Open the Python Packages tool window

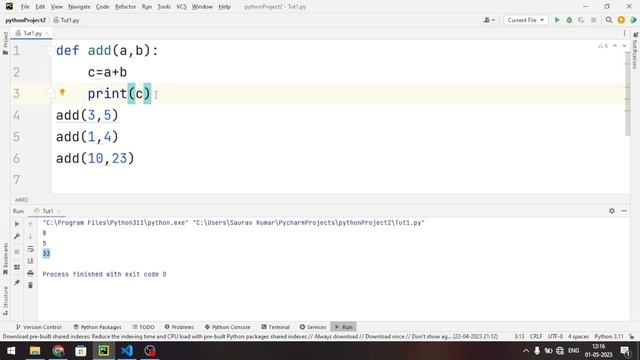click(97, 327)
